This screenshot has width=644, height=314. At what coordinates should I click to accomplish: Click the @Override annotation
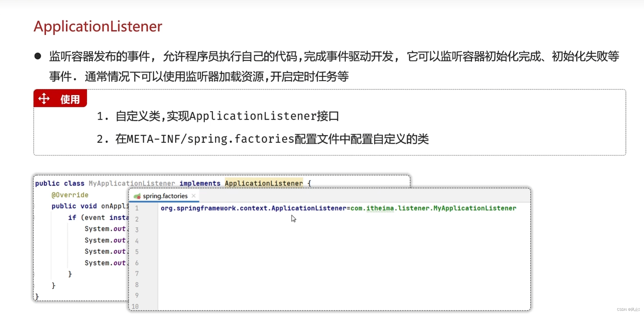tap(70, 195)
